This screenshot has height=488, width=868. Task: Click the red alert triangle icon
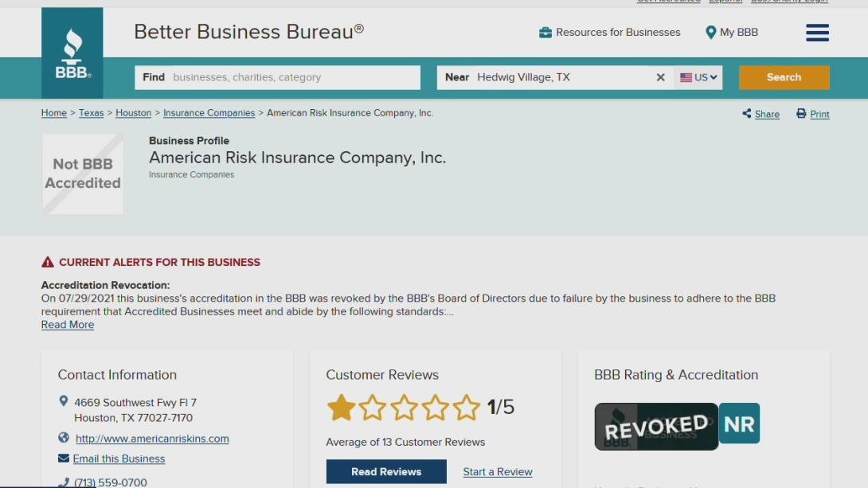[46, 261]
